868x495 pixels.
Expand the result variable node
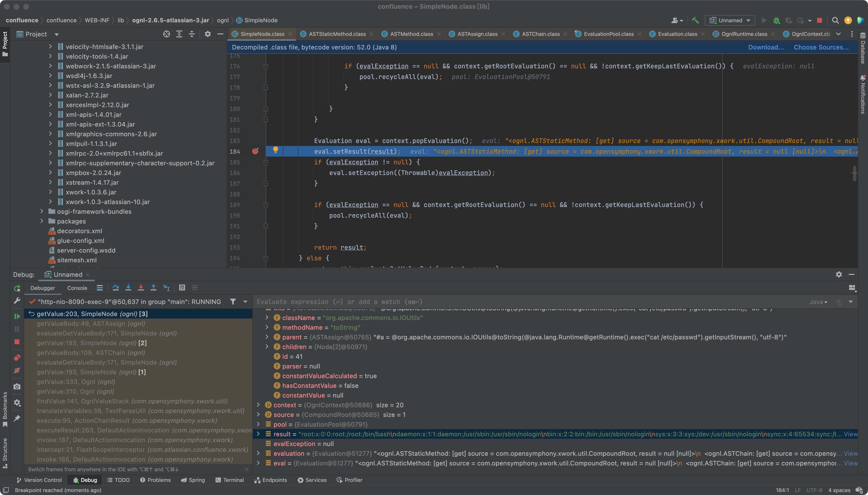[258, 434]
